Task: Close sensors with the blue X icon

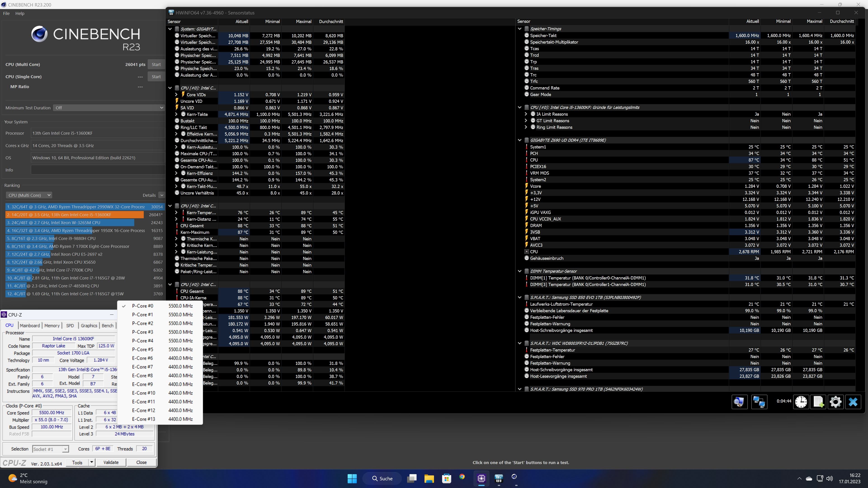Action: click(853, 402)
